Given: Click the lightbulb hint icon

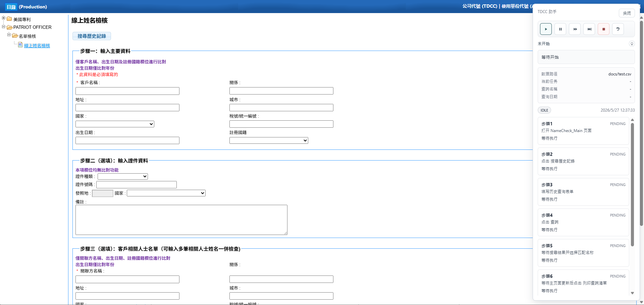Looking at the screenshot, I should tap(632, 44).
